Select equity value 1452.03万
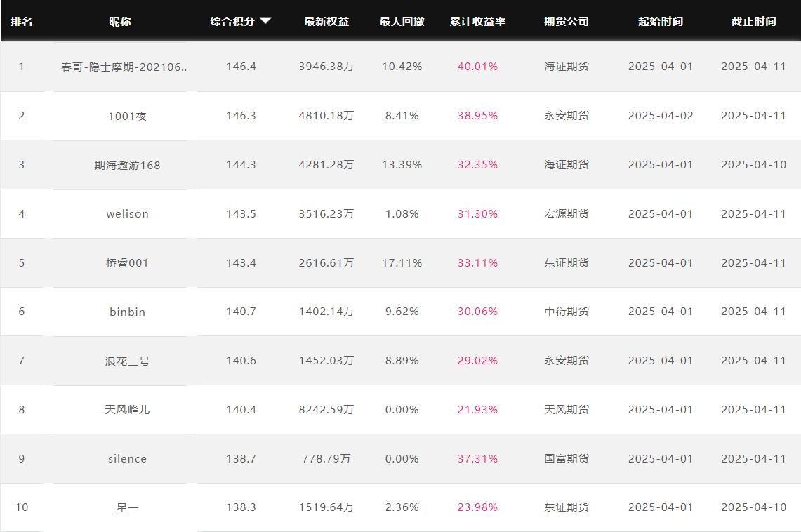801x532 pixels. [326, 361]
